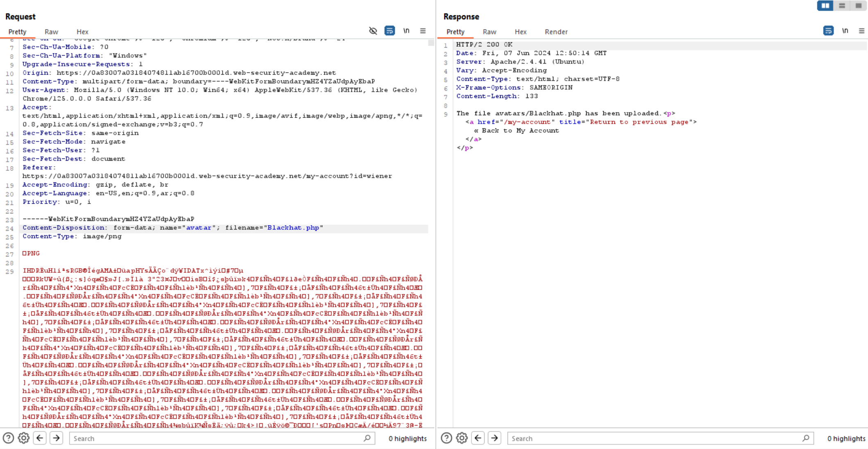This screenshot has height=449, width=868.
Task: Toggle hide non-printable characters in Request
Action: click(x=373, y=31)
